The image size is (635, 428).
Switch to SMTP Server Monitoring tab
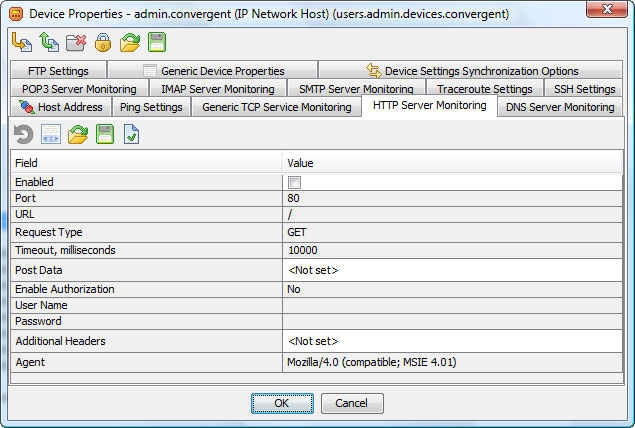point(356,89)
